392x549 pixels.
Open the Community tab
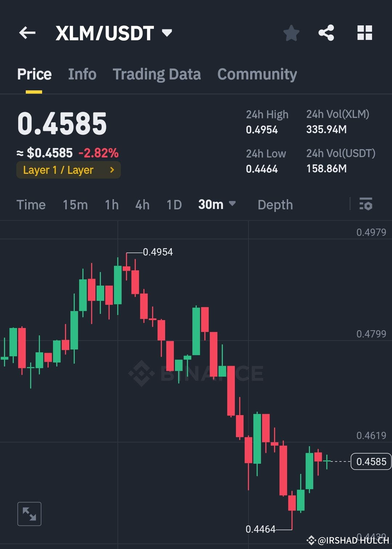click(x=257, y=74)
